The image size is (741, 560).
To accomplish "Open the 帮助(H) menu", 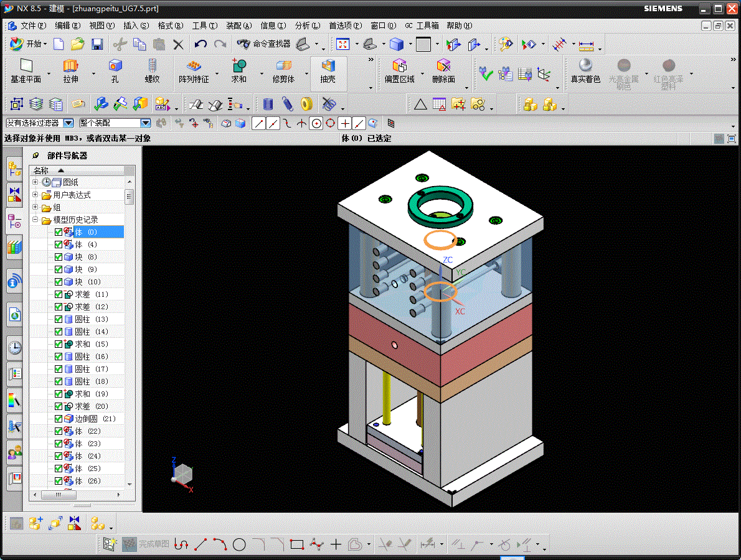I will (459, 26).
